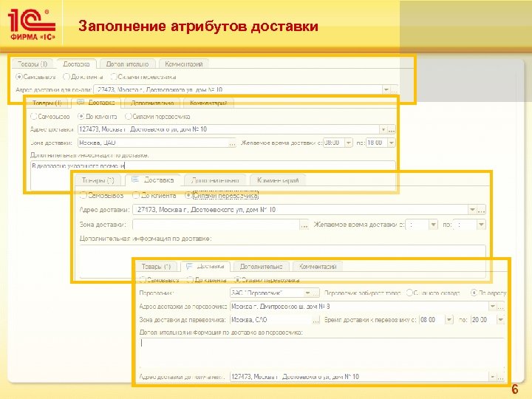Select Силами перевозчика radio in the topmost panel
The image size is (532, 399).
[x=114, y=77]
